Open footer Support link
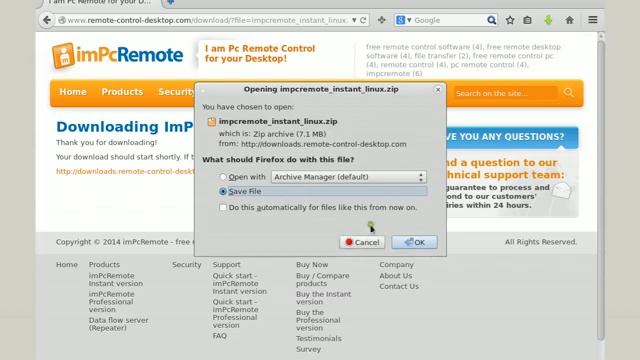 pos(226,264)
